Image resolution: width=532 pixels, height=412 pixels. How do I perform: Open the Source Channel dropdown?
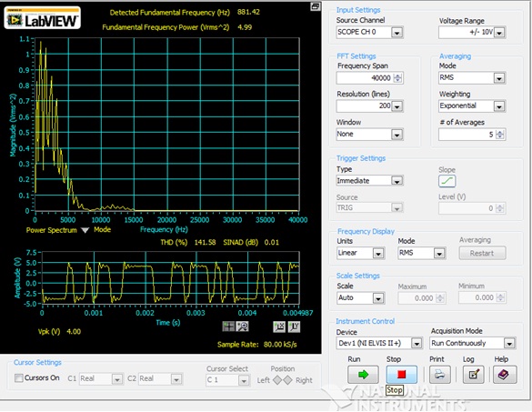click(369, 32)
